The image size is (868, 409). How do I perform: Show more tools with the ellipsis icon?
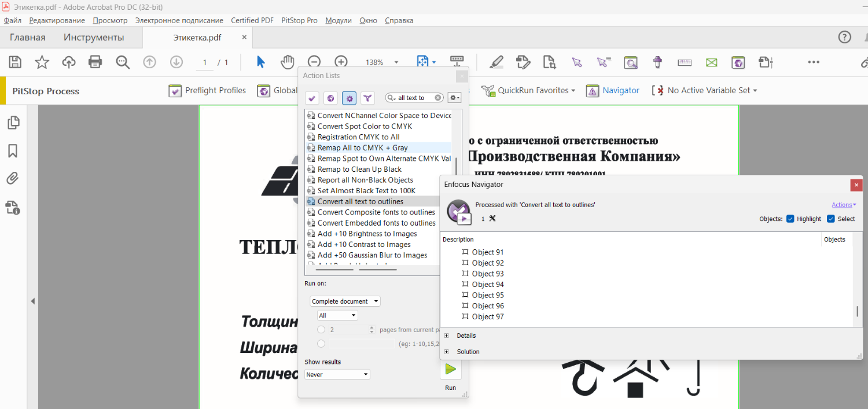point(814,62)
